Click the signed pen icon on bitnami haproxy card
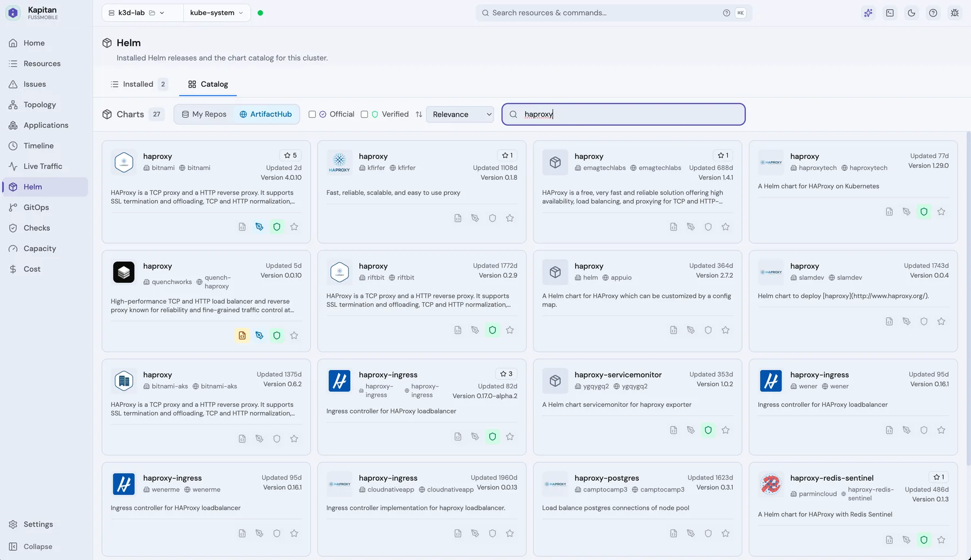Viewport: 971px width, 560px height. 259,227
